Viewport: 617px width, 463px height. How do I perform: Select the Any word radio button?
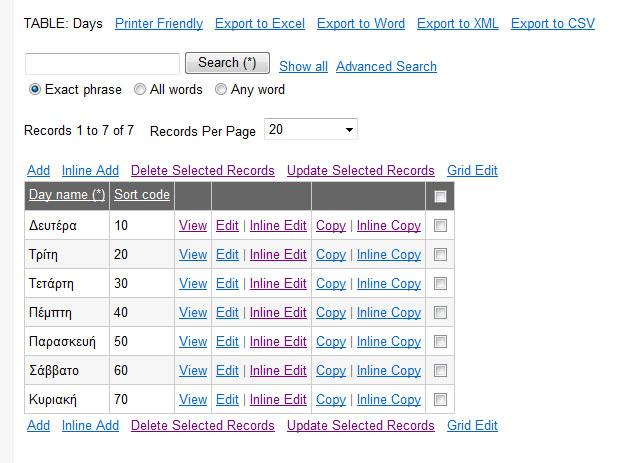tap(221, 89)
